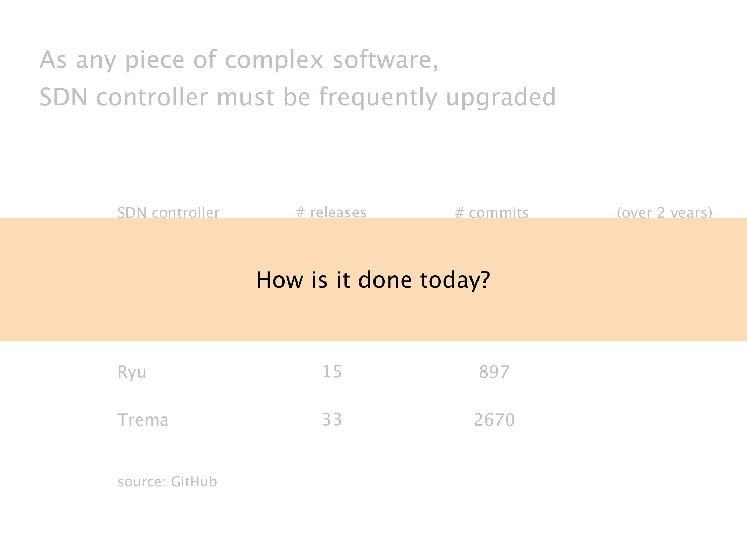This screenshot has width=747, height=560.
Task: Click the word "today?" in the banner
Action: tap(455, 280)
